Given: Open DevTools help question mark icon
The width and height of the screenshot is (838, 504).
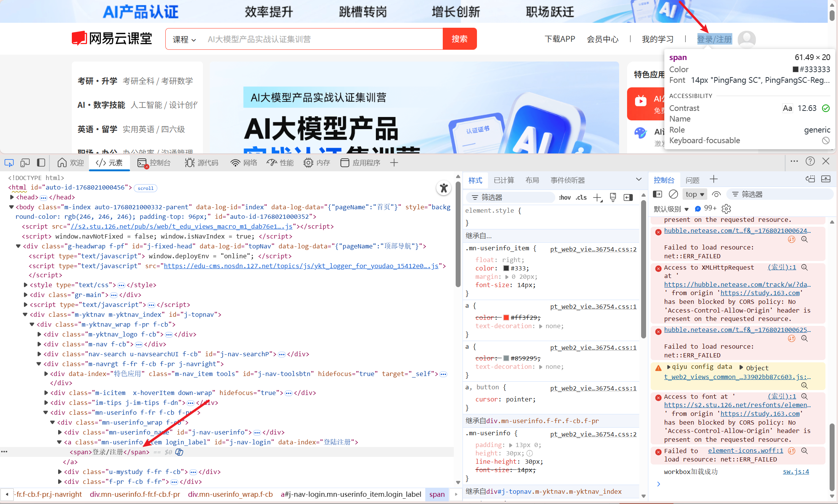Looking at the screenshot, I should pos(810,161).
